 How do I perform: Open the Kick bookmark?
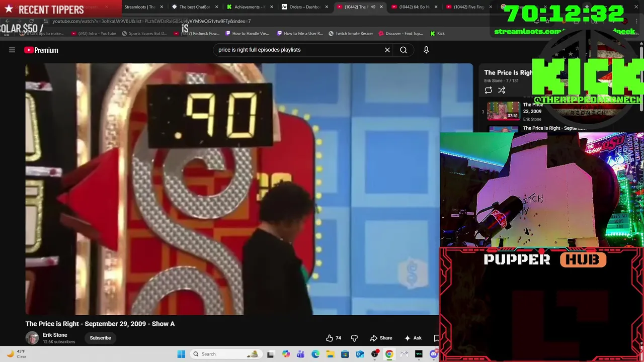[438, 33]
